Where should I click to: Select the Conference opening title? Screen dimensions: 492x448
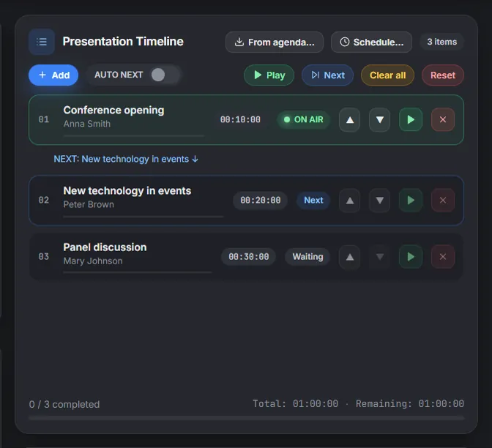(113, 110)
